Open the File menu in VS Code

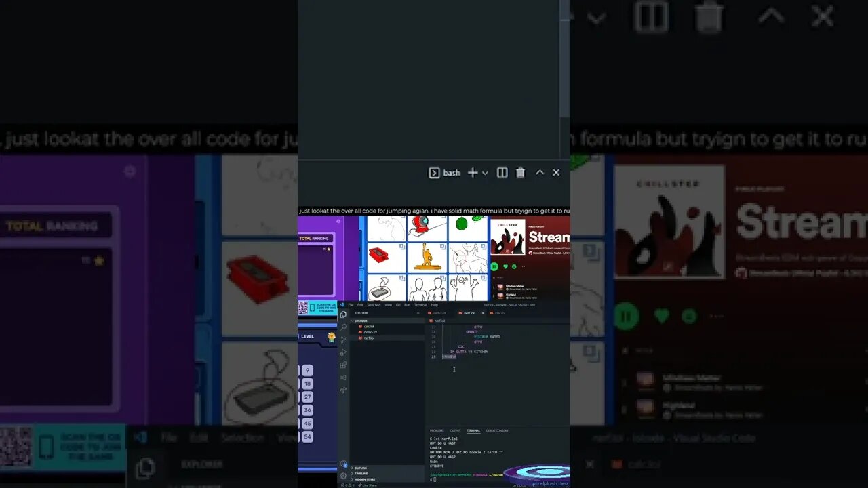tap(351, 305)
